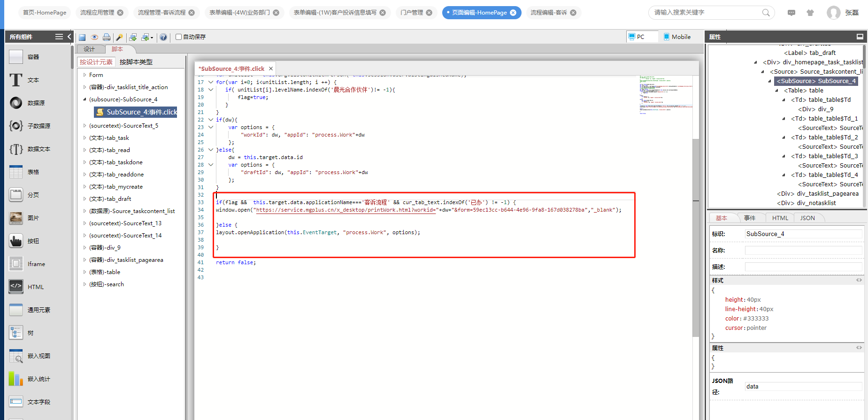Select the 分页 pagination component icon
The image size is (868, 420).
16,195
